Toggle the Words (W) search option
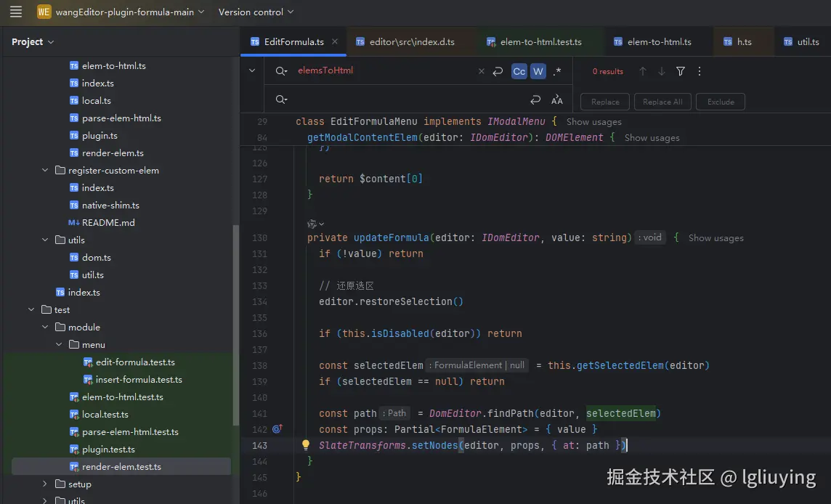The height and width of the screenshot is (504, 831). tap(538, 71)
